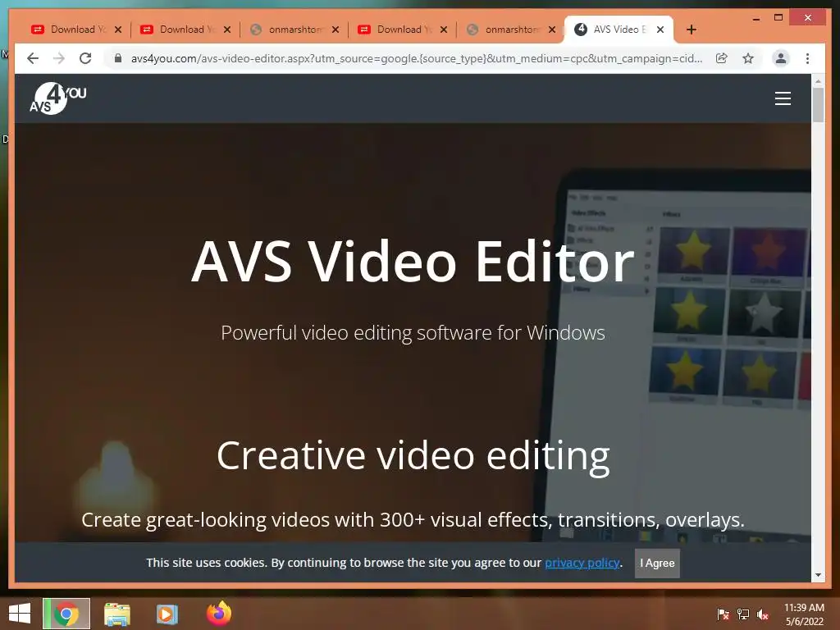
Task: Click the AVS Video Editor heading
Action: coord(413,262)
